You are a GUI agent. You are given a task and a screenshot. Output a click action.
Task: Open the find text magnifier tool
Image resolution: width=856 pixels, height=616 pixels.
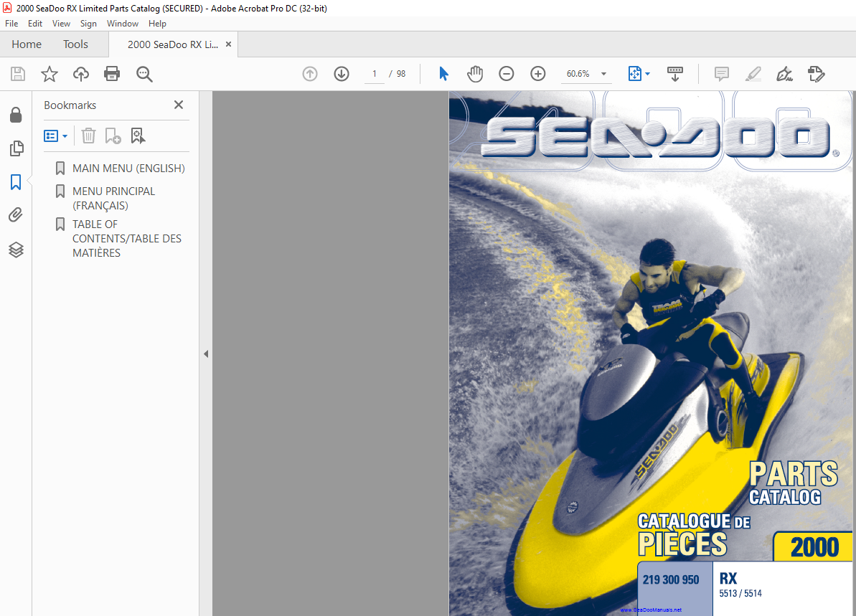tap(144, 74)
